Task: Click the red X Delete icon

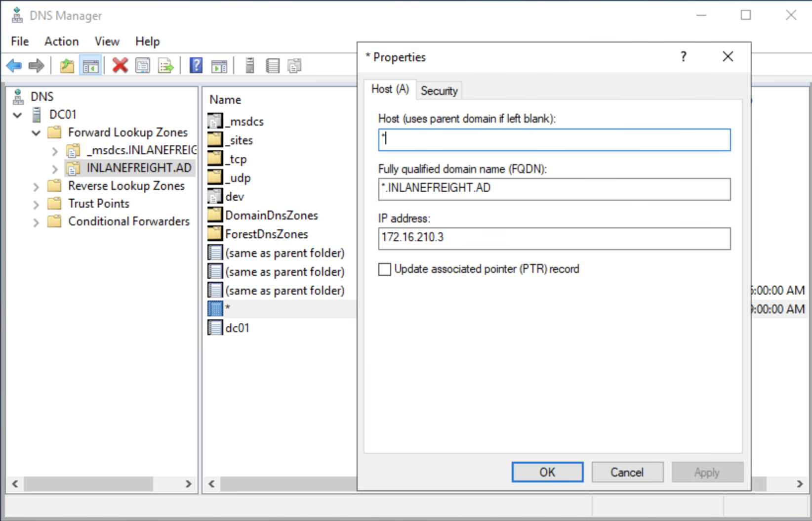Action: [x=120, y=65]
